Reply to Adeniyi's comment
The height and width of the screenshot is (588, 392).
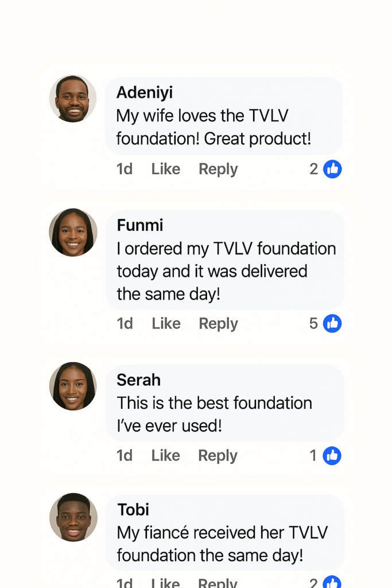218,169
